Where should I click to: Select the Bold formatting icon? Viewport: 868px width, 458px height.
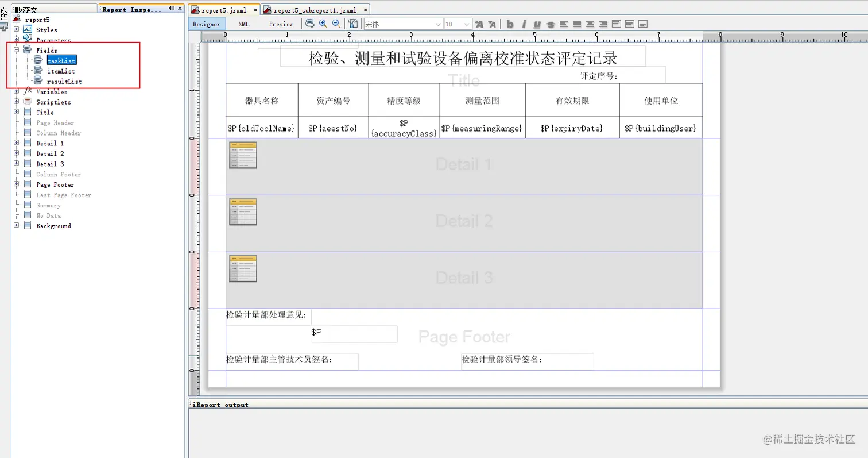pos(510,24)
